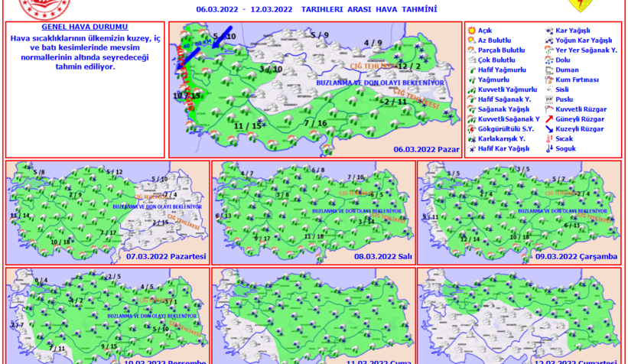Select the 09.03.2022 Çarşamba forecast map
Screen dimensions: 628x364
pyautogui.click(x=519, y=212)
